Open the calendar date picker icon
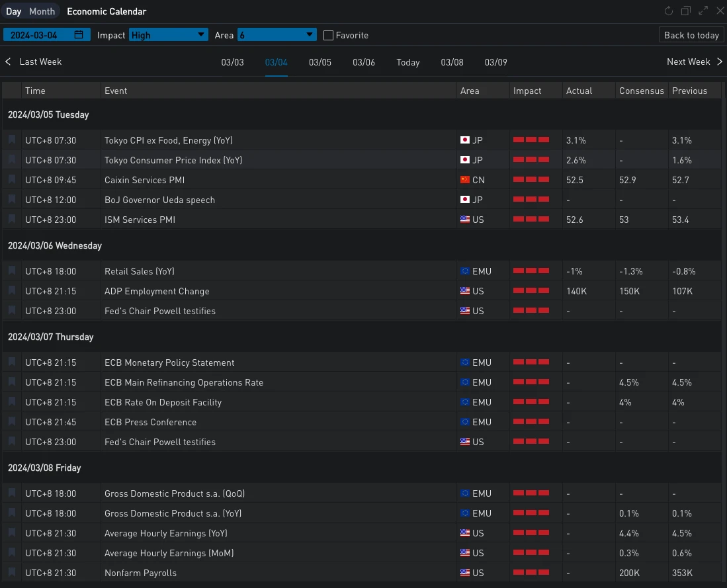Image resolution: width=727 pixels, height=588 pixels. pos(79,35)
